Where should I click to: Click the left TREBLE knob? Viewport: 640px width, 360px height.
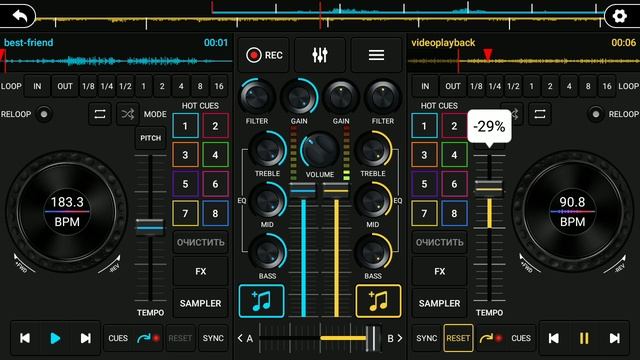[x=267, y=150]
